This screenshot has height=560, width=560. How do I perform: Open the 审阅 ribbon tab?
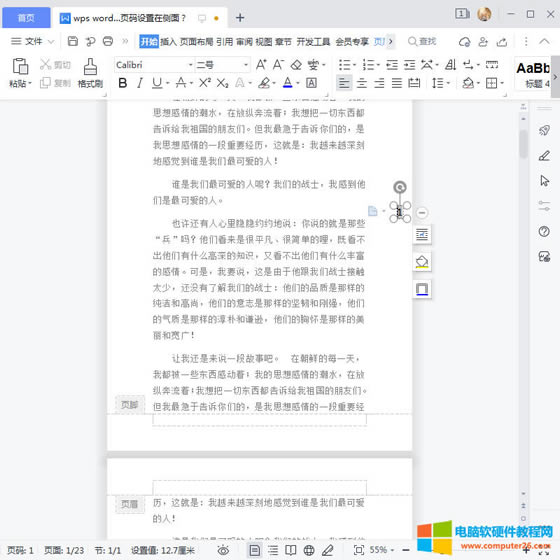click(x=244, y=42)
